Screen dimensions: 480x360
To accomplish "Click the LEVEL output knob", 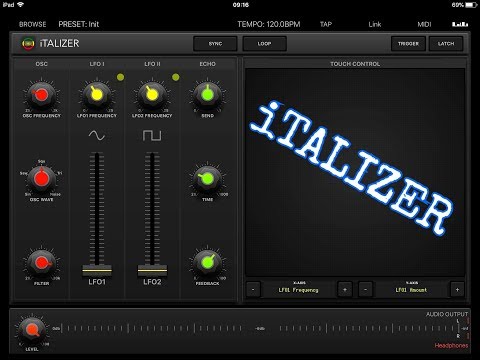I will pyautogui.click(x=32, y=330).
